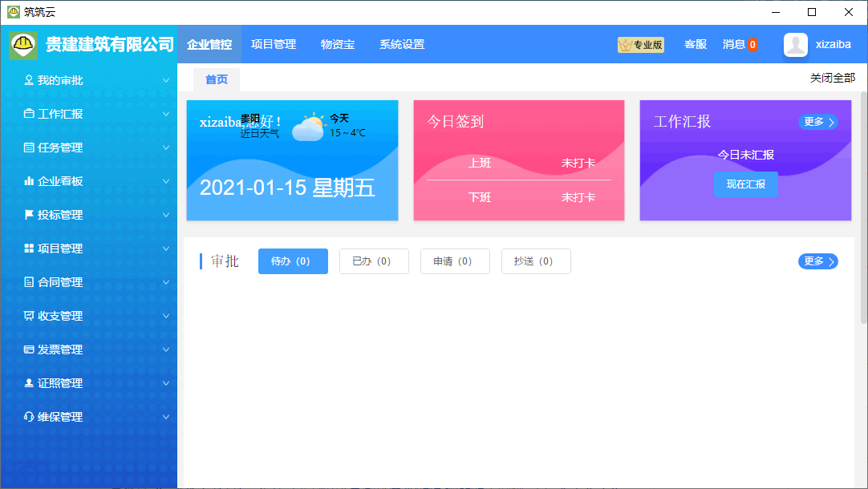The image size is (868, 489).
Task: Click the 证照管理 user icon
Action: [29, 383]
